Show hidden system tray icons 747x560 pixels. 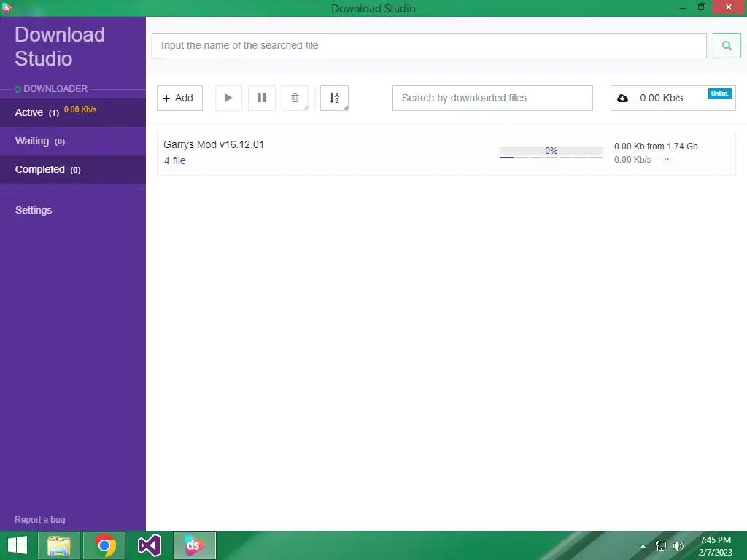[x=643, y=546]
